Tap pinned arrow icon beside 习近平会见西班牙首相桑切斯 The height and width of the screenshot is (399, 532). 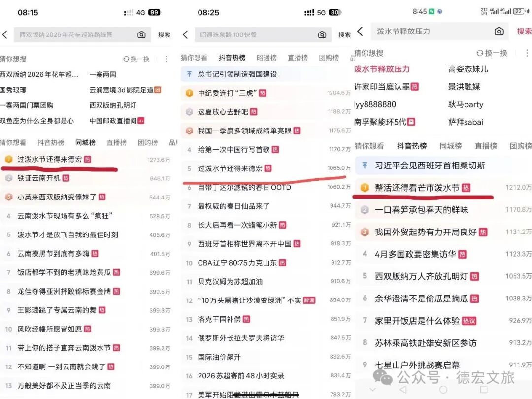[x=365, y=165]
